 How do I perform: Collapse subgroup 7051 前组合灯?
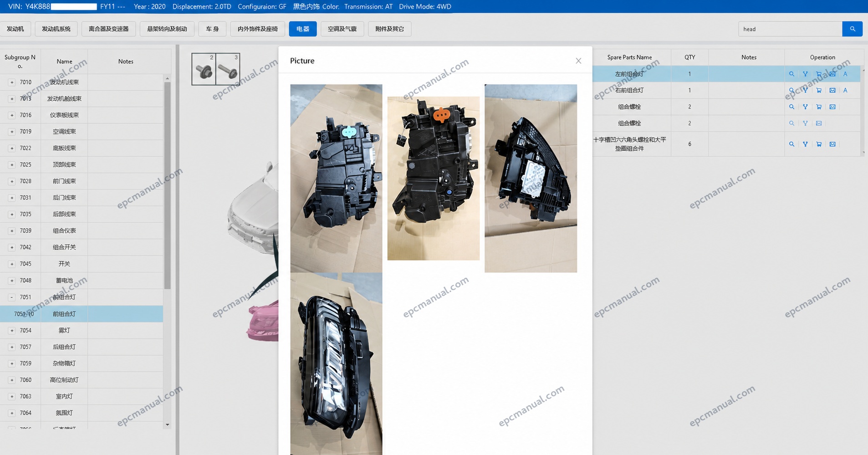coord(12,297)
